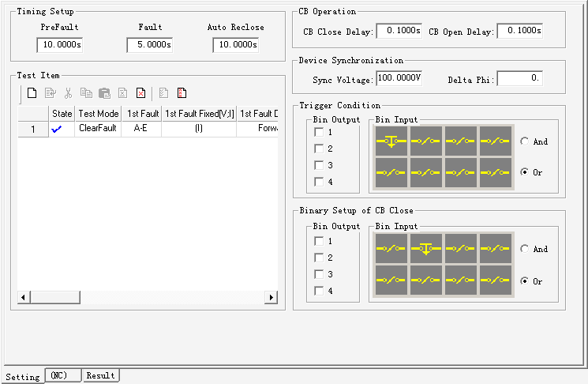Toggle Trigger Condition top row third bin input
The width and height of the screenshot is (588, 384).
[460, 141]
